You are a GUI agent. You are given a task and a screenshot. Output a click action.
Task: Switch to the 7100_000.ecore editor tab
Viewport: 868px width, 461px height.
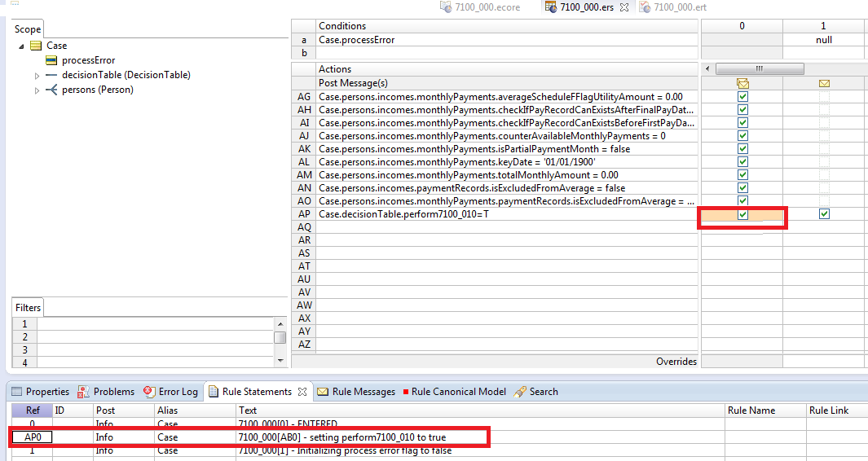(x=480, y=7)
